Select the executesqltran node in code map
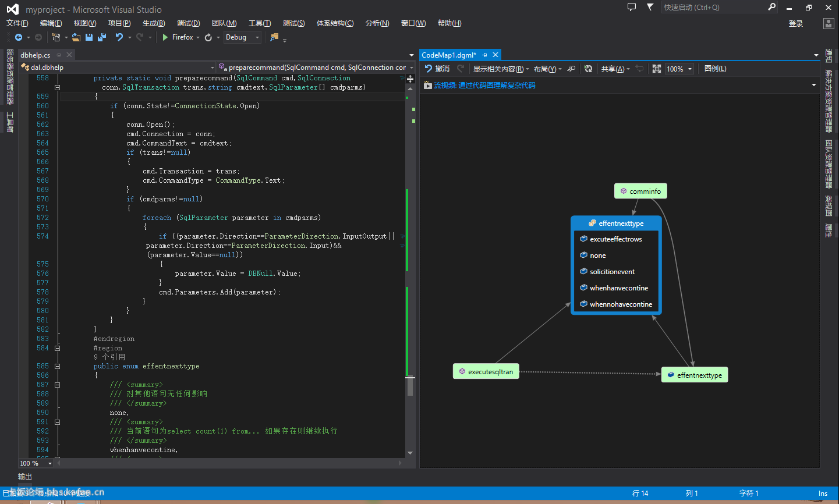Viewport: 839px width, 504px height. pos(486,371)
